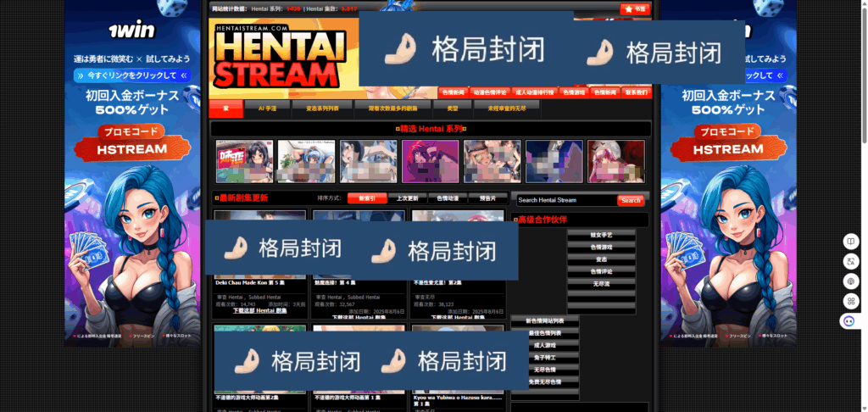Click the left 1win HSTREAM banner ad
This screenshot has width=868, height=412.
[132, 173]
